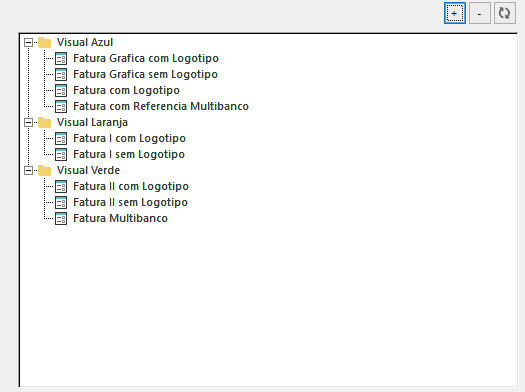Click the Fatura II sem Logotipo report icon
The height and width of the screenshot is (392, 525).
(61, 203)
